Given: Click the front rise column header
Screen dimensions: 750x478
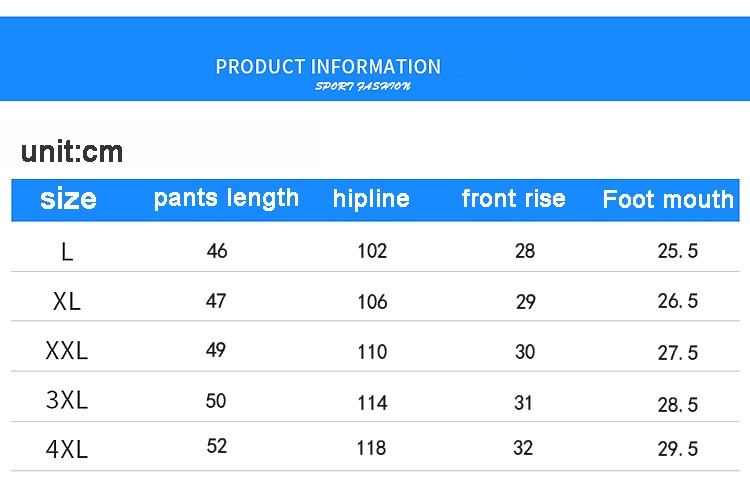Looking at the screenshot, I should [x=513, y=199].
